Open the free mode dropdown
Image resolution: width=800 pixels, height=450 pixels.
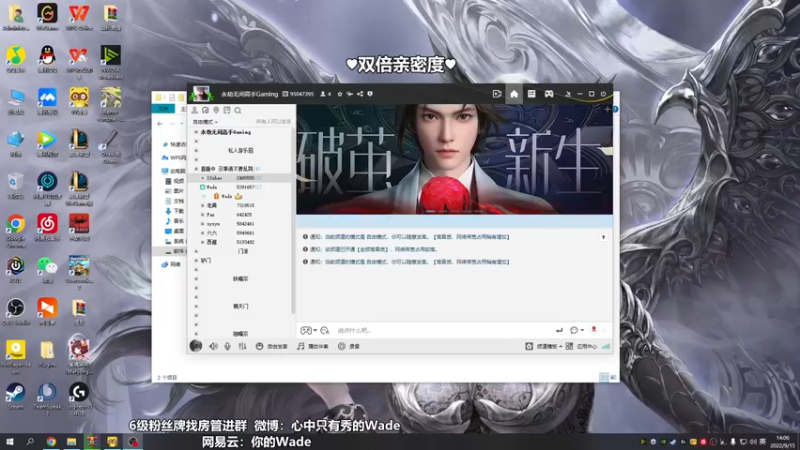pyautogui.click(x=205, y=122)
